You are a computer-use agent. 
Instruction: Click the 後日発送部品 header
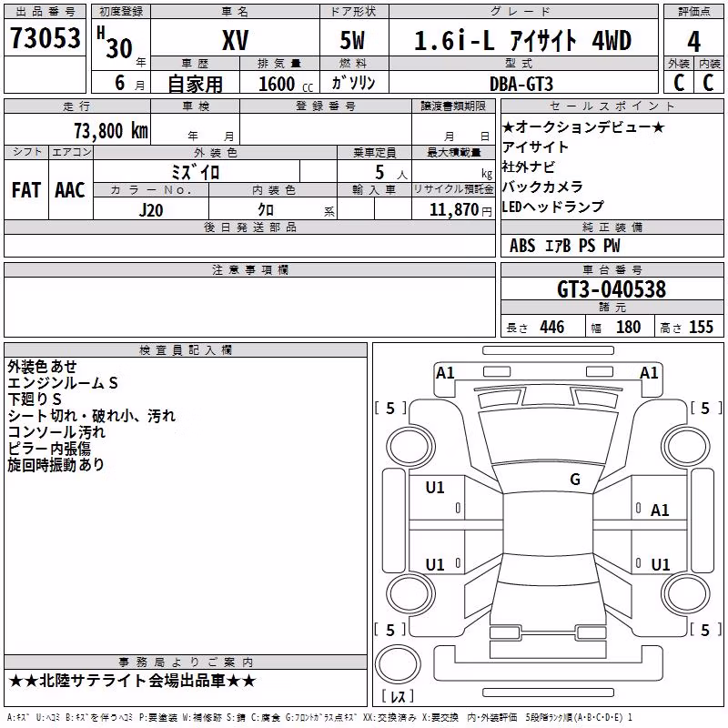click(249, 227)
